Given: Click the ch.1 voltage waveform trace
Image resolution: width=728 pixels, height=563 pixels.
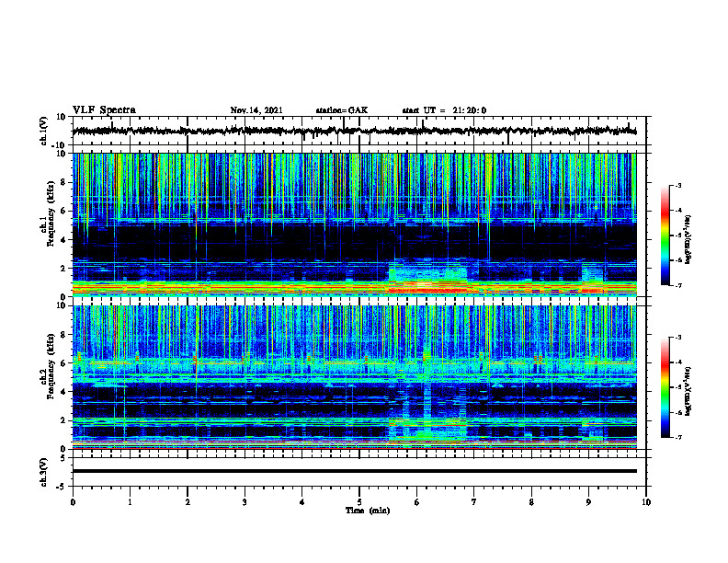Looking at the screenshot, I should [x=354, y=131].
